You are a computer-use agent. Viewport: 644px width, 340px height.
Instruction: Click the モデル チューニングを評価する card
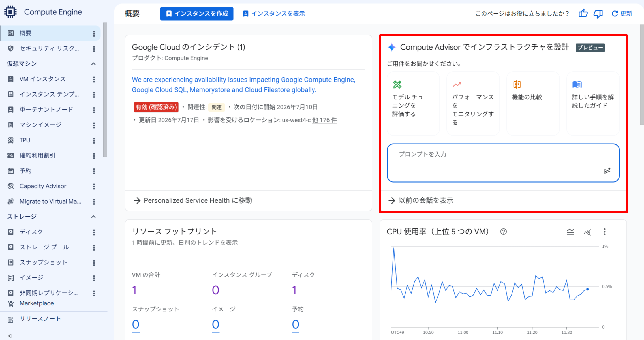[413, 104]
